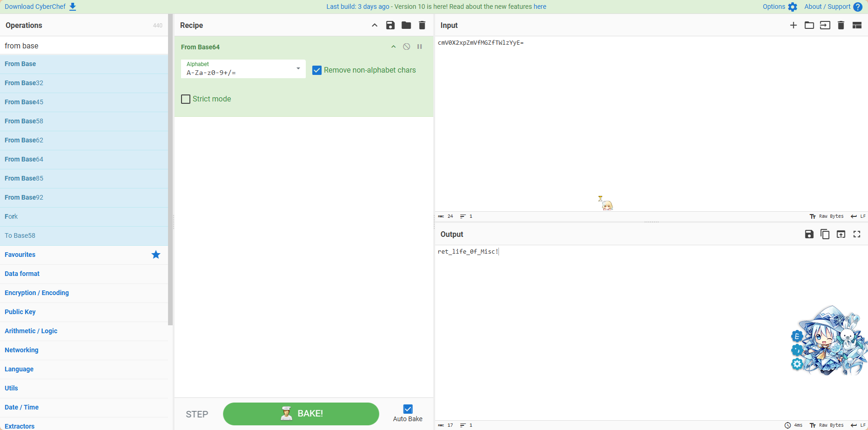This screenshot has width=868, height=430.
Task: Expand the Encryption / Encoding category
Action: pos(37,293)
